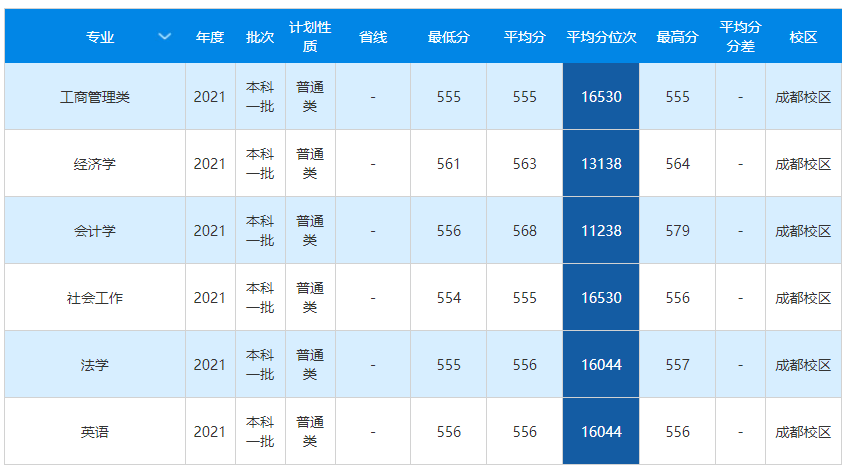Click lowest score 554 for 社会工作

(x=448, y=298)
